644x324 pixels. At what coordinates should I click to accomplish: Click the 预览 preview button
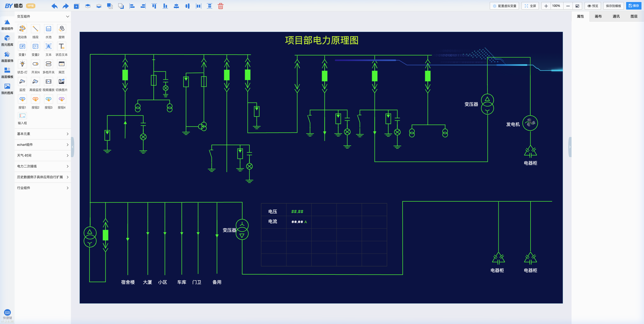(593, 6)
